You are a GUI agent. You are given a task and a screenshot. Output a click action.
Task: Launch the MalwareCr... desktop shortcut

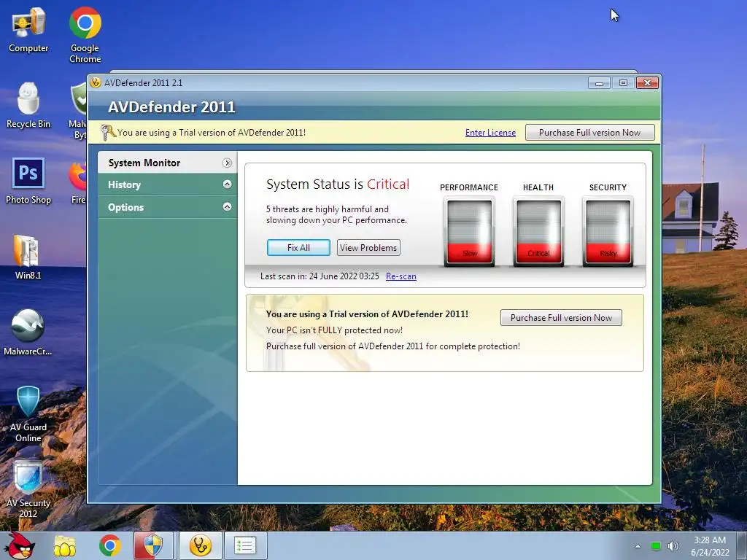pos(28,332)
